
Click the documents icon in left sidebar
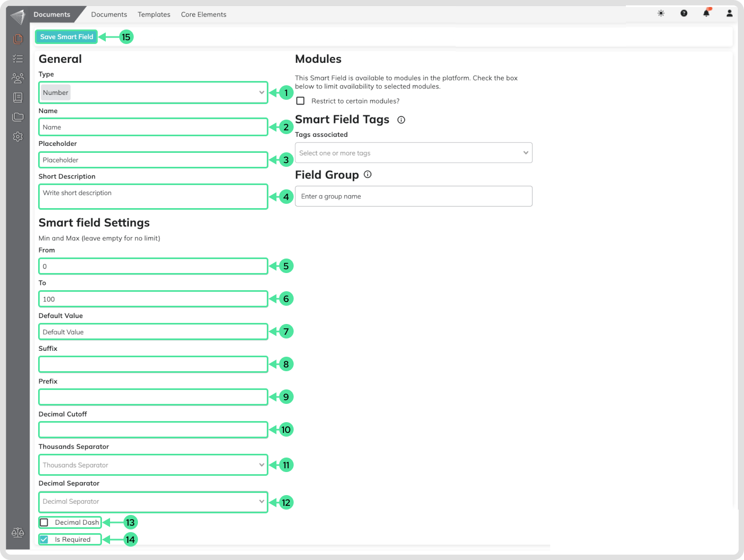pyautogui.click(x=18, y=39)
